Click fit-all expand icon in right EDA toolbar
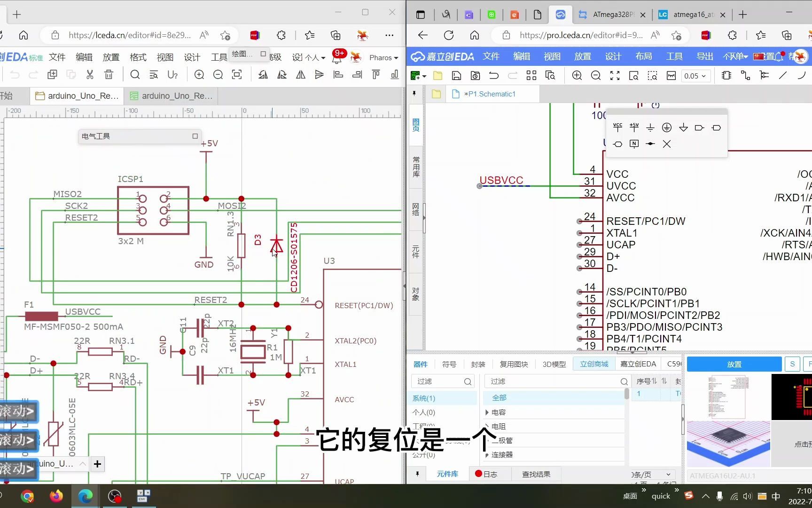The width and height of the screenshot is (812, 508). (x=615, y=76)
